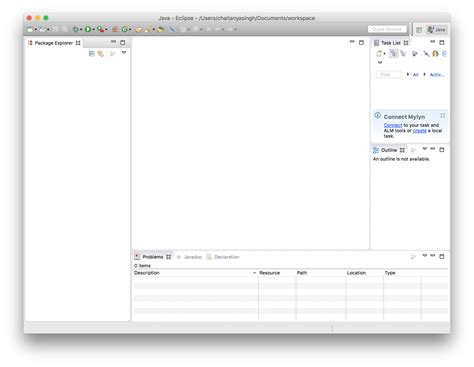Click the Activ... link in Task List
The image size is (474, 367).
437,75
